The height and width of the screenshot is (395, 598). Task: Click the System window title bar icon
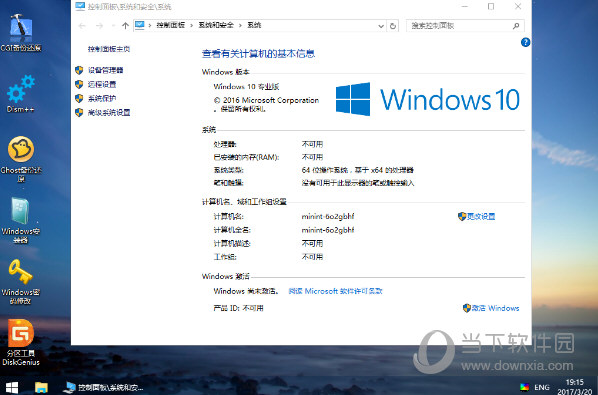coord(80,6)
